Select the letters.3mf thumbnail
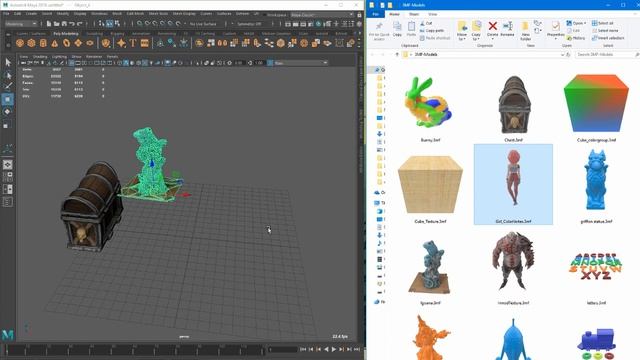Viewport: 640px width, 360px height. tap(596, 266)
